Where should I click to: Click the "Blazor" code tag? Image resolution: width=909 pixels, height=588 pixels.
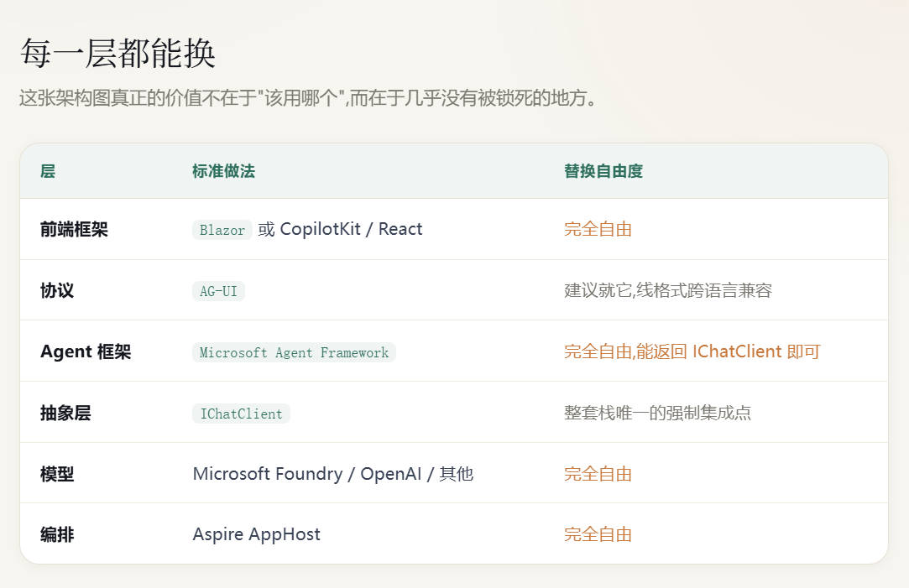click(x=222, y=230)
